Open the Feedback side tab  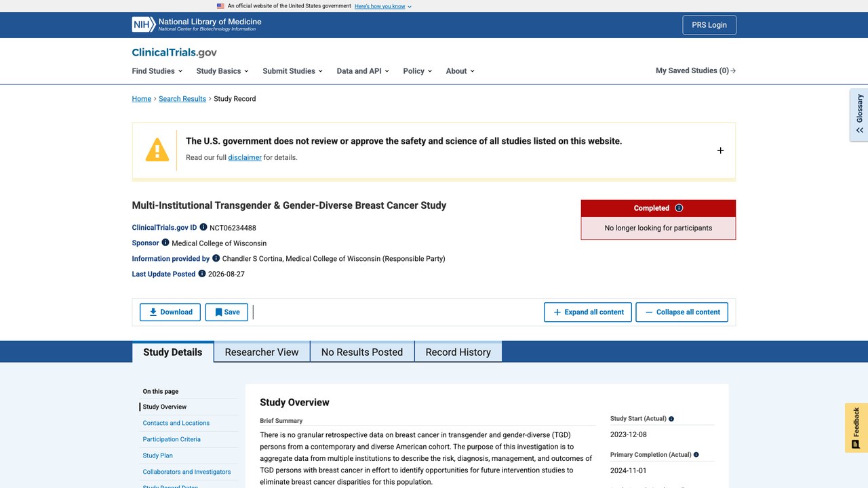click(x=856, y=428)
